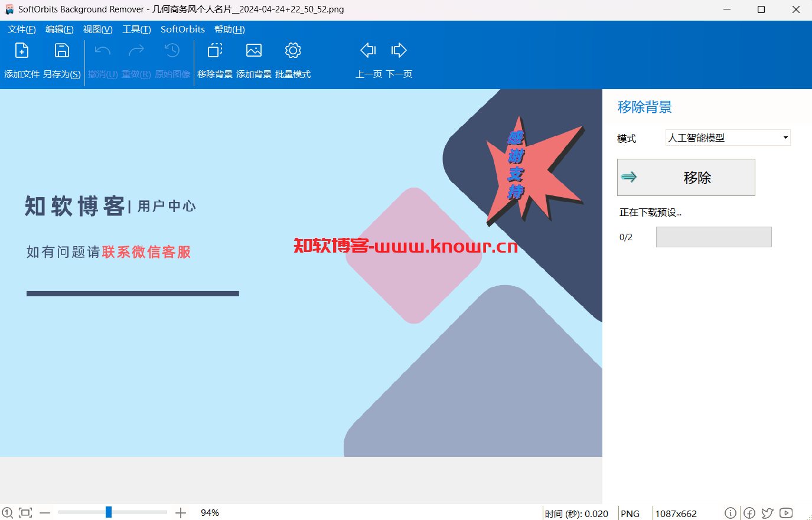Open the 编辑(E) menu
812x520 pixels.
point(60,30)
